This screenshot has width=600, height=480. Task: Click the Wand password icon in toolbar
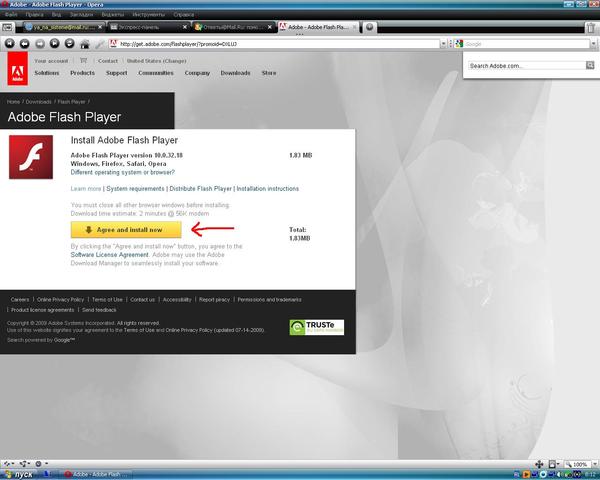pos(99,44)
